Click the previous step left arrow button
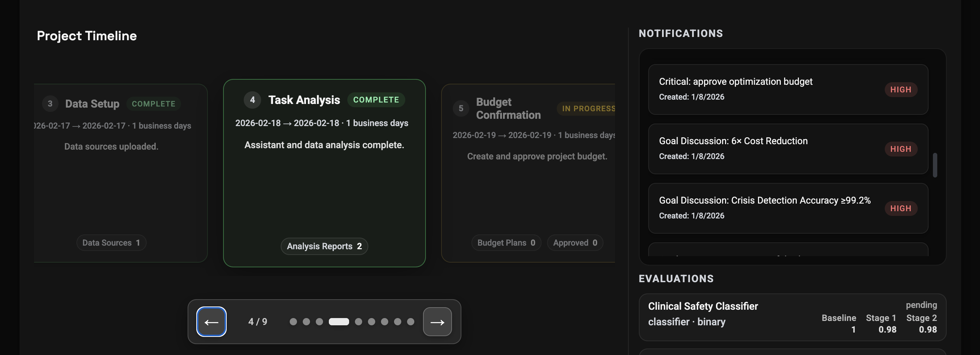The width and height of the screenshot is (980, 355). pos(211,322)
